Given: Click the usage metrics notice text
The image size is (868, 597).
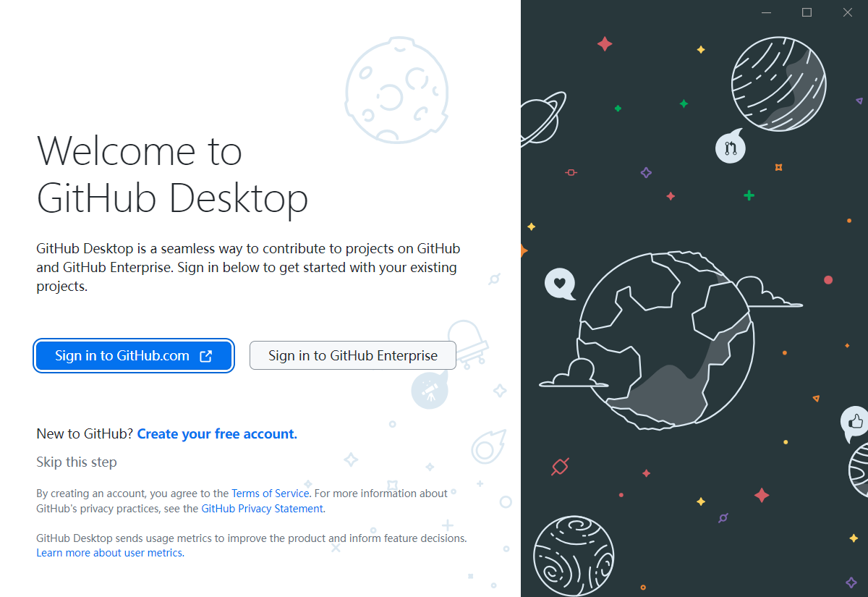Looking at the screenshot, I should (252, 538).
